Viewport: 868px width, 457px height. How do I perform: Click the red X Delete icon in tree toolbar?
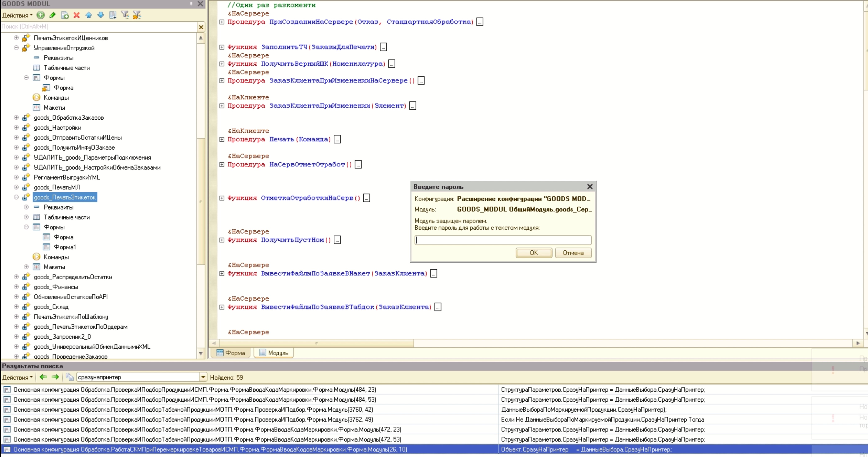pos(77,15)
